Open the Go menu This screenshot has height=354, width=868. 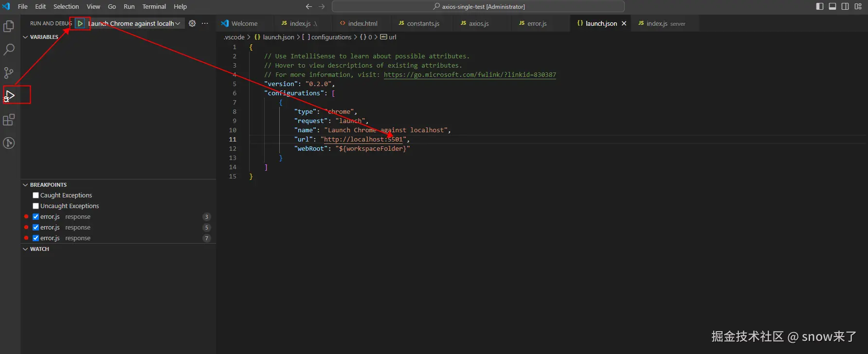tap(112, 6)
